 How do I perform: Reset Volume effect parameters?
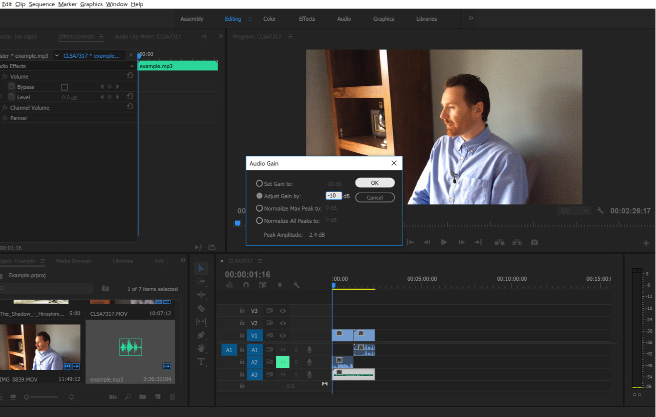130,76
